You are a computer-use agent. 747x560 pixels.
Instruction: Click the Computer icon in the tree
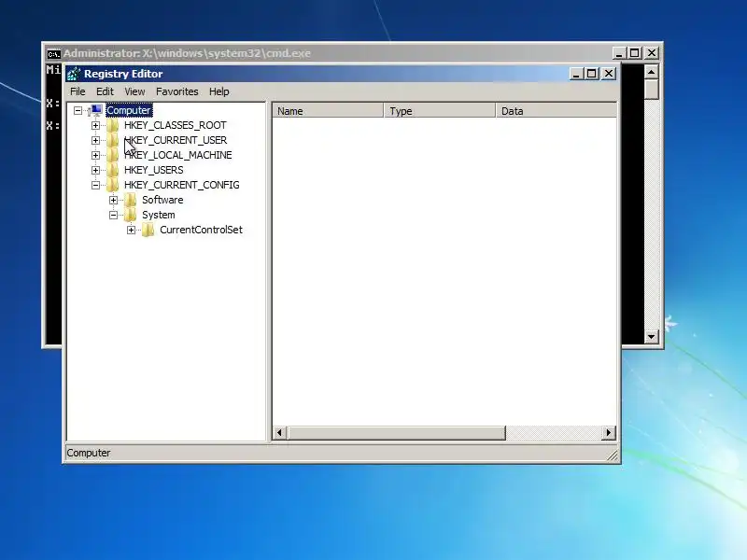coord(95,110)
